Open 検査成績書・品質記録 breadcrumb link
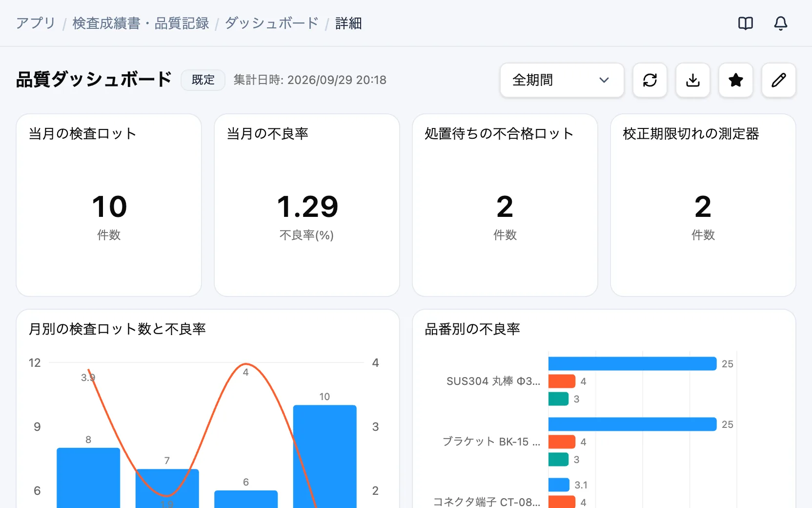812x508 pixels. tap(141, 23)
